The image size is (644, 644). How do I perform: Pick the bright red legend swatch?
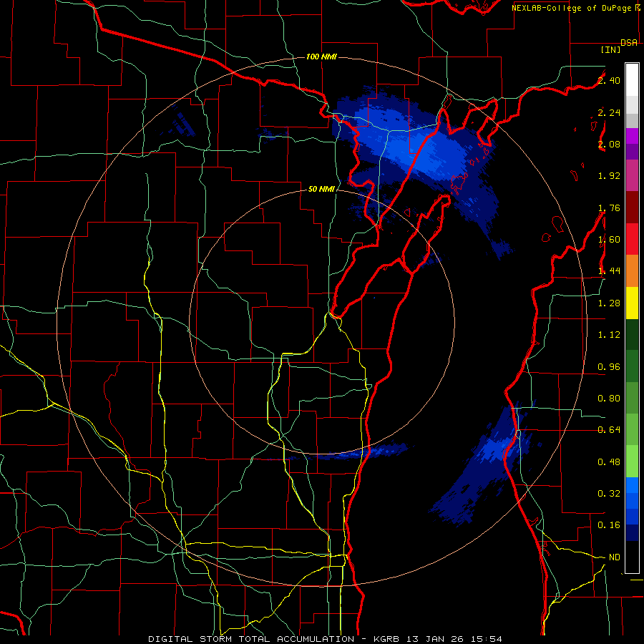pos(632,239)
